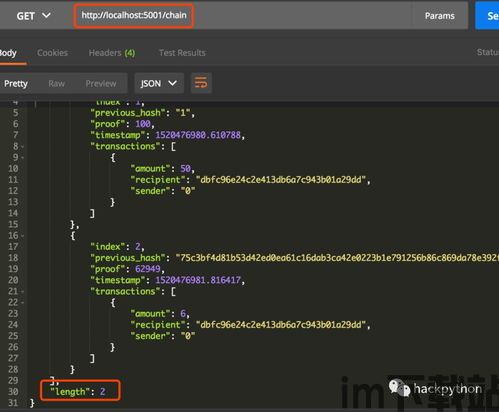Send the request with the blue button
This screenshot has width=499, height=412.
pos(488,16)
